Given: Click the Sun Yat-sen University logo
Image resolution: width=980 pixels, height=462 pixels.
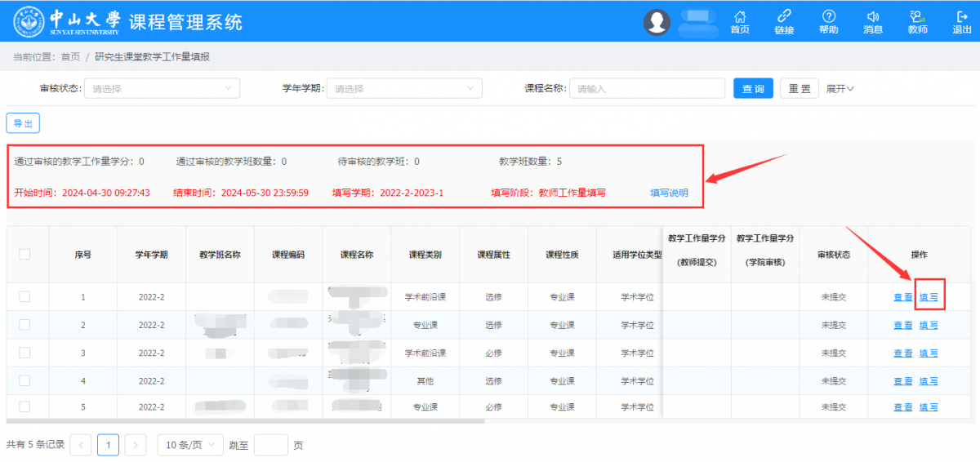Looking at the screenshot, I should [29, 21].
